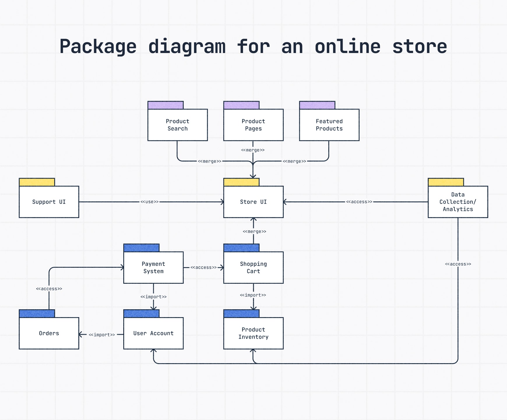The height and width of the screenshot is (420, 507).
Task: Click arrowhead entering the bottom of Store UI
Action: click(x=253, y=219)
